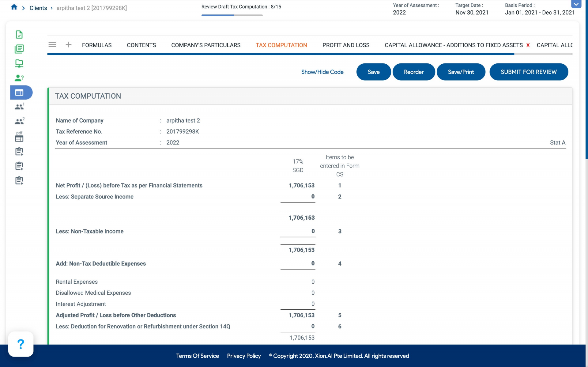Click the review draft progress bar
The width and height of the screenshot is (588, 367).
(x=232, y=15)
